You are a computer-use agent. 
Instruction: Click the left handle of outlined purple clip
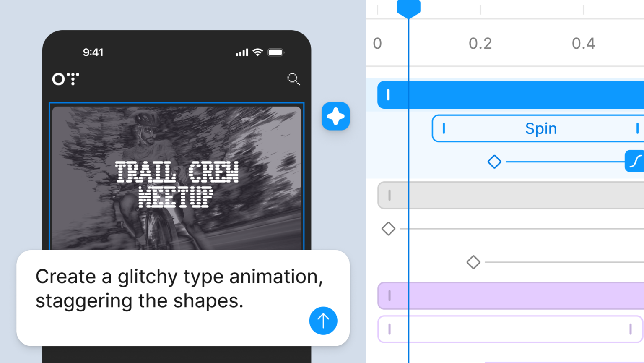point(390,329)
